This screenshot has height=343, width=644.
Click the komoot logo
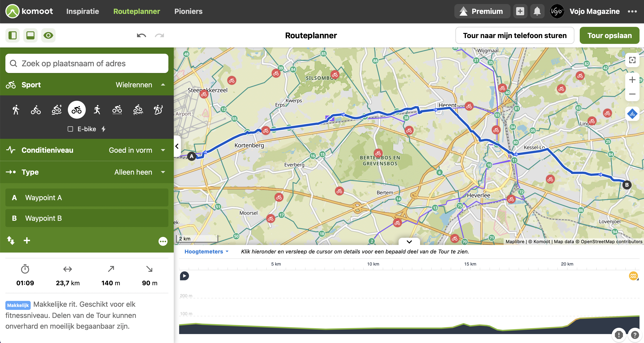pyautogui.click(x=29, y=11)
